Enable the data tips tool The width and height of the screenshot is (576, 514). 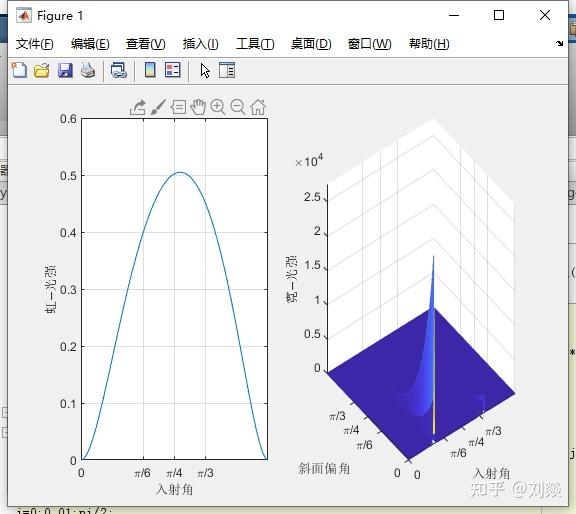[179, 107]
